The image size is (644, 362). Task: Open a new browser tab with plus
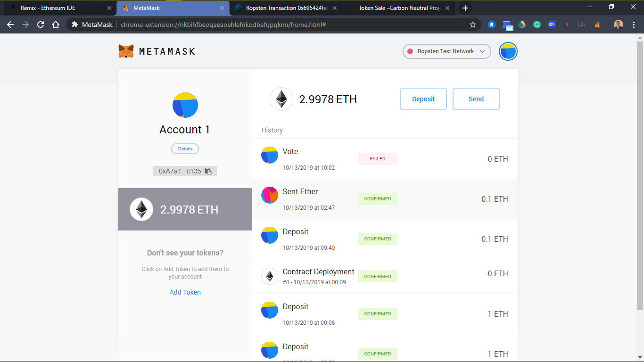point(465,8)
